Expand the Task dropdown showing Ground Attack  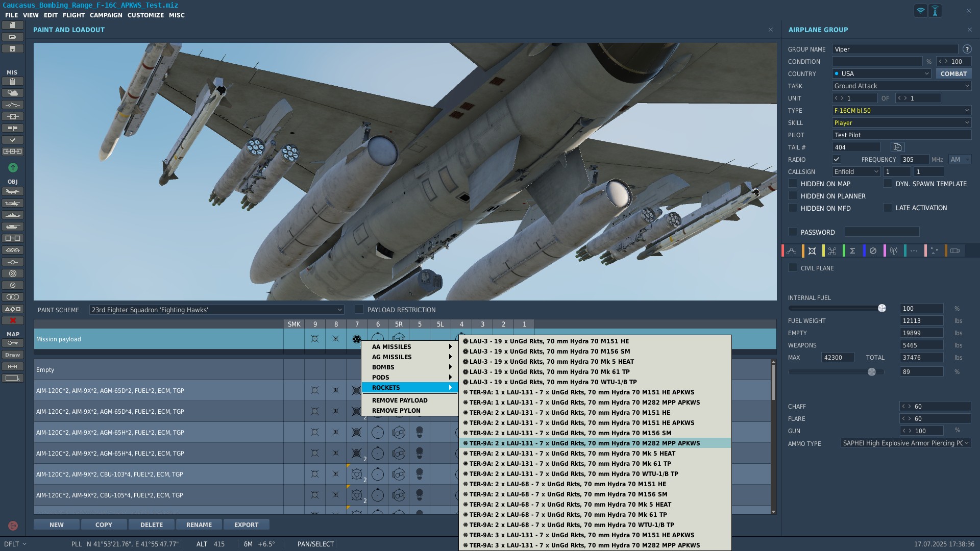coord(901,86)
